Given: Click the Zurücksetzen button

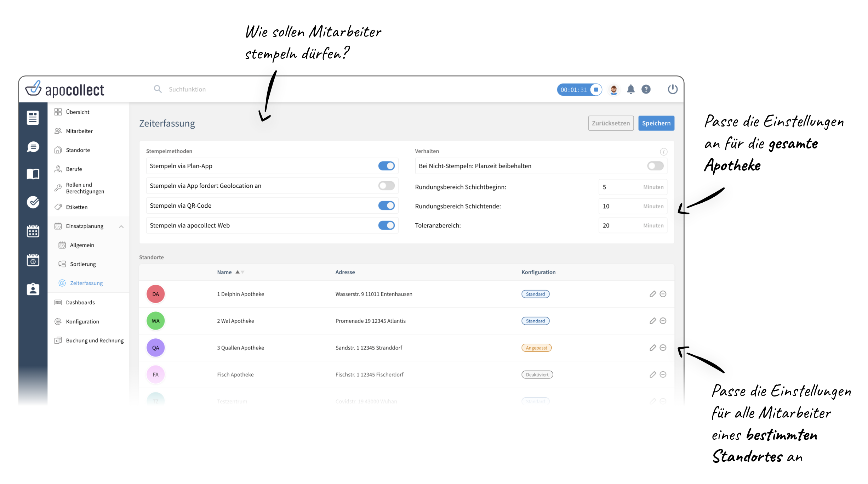Looking at the screenshot, I should pos(611,123).
